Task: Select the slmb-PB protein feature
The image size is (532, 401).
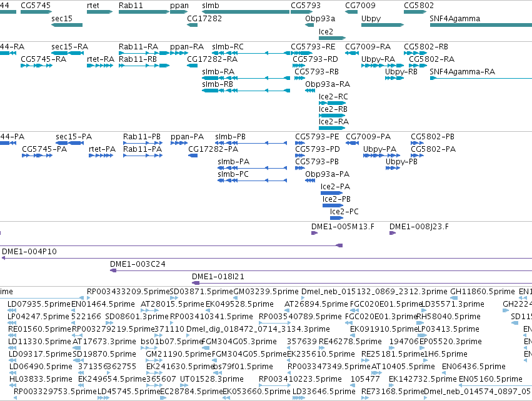Action: [253, 143]
